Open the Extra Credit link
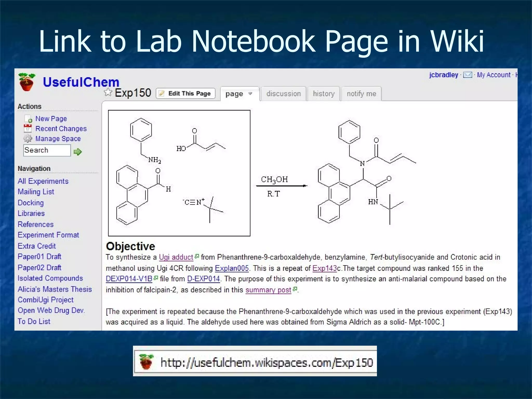The height and width of the screenshot is (399, 532). 37,246
